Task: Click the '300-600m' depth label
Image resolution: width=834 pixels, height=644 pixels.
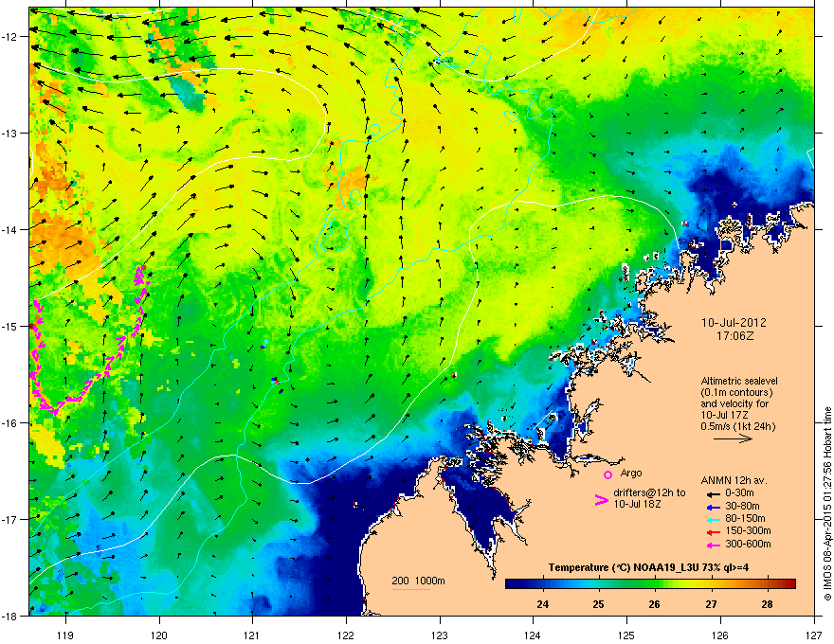Action: click(x=748, y=544)
